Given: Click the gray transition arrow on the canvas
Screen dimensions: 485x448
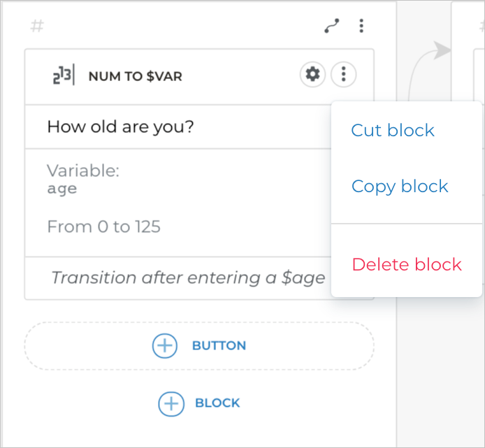Looking at the screenshot, I should click(x=440, y=49).
